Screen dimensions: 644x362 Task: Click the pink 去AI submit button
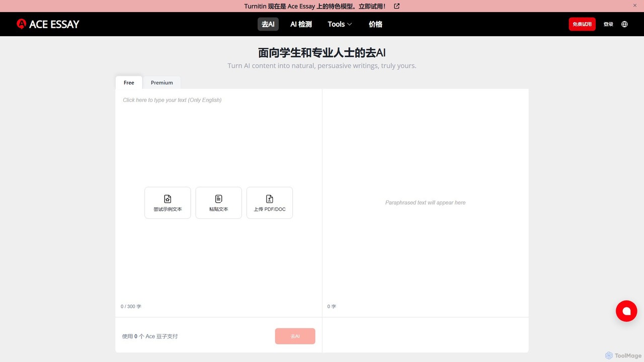tap(295, 336)
